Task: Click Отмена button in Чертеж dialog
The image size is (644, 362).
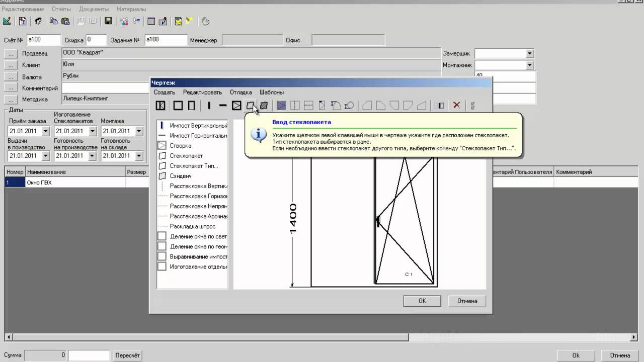Action: 467,301
